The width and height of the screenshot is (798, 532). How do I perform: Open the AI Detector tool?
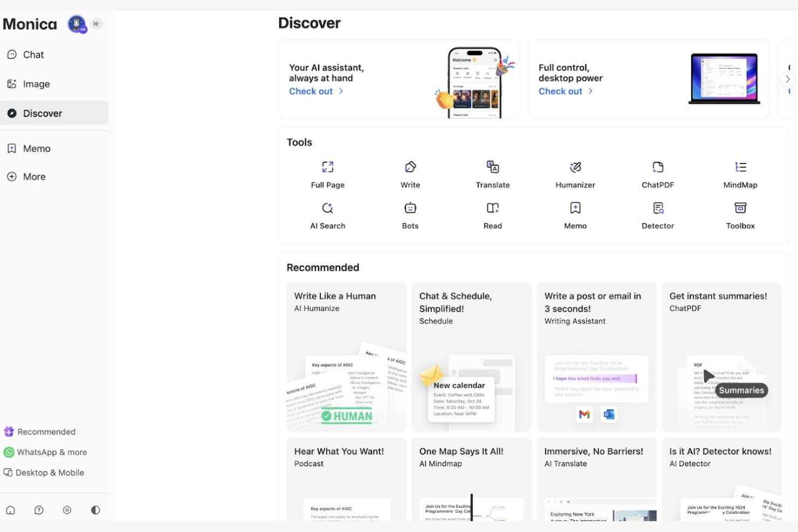(x=657, y=215)
